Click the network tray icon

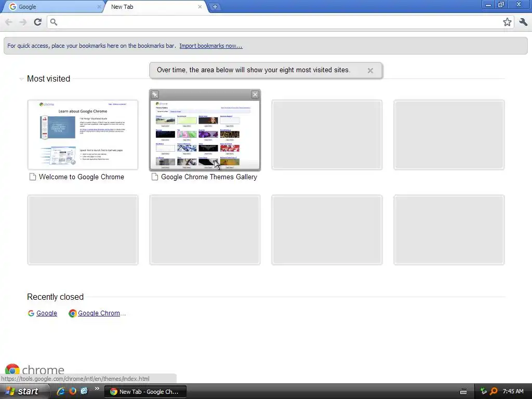pyautogui.click(x=484, y=391)
